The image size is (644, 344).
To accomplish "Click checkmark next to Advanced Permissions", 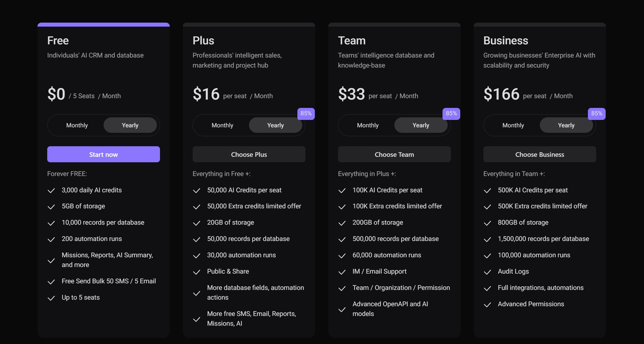I will (487, 305).
